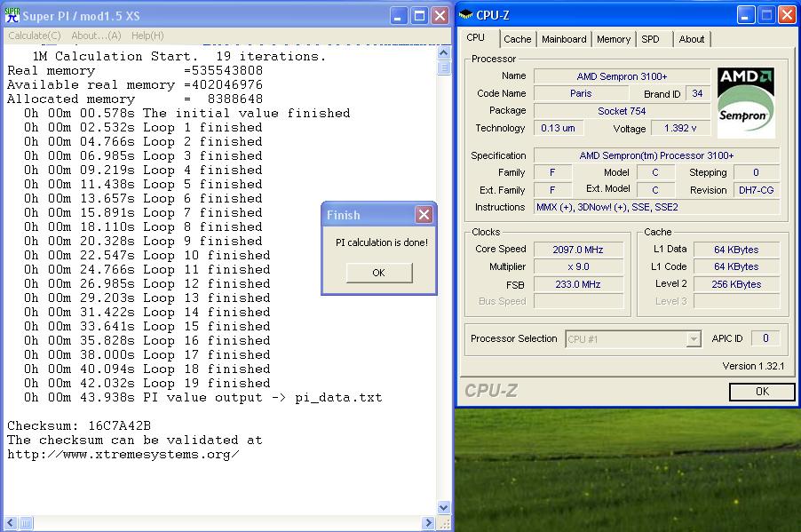This screenshot has height=532, width=801.
Task: Click the Revision value 'DH7-CG'
Action: 756,190
